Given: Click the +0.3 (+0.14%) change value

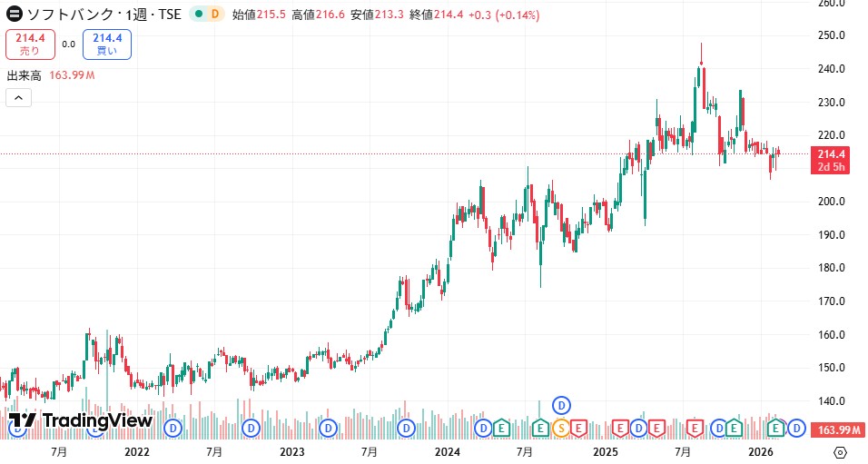Looking at the screenshot, I should pos(504,15).
